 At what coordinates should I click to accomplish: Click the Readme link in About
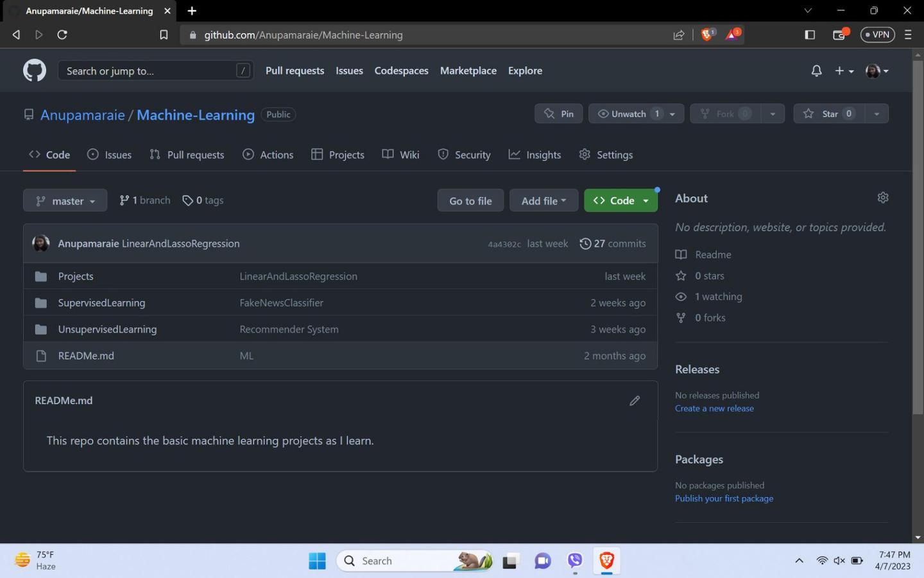703,254
